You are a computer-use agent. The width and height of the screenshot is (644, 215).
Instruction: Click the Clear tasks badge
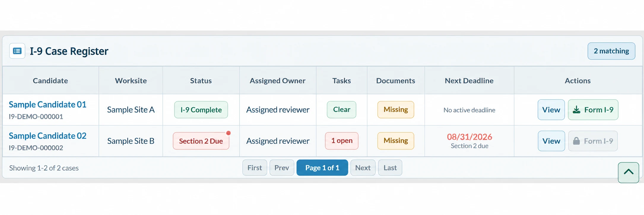pos(342,109)
